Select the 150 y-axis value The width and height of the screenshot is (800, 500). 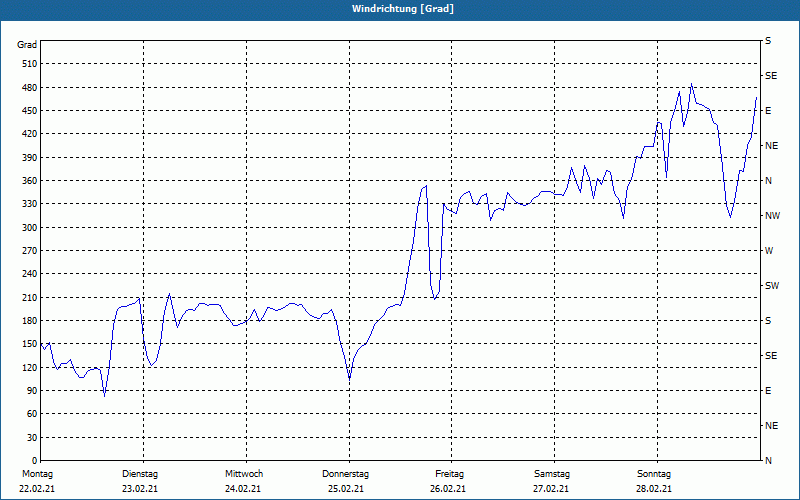pos(30,343)
